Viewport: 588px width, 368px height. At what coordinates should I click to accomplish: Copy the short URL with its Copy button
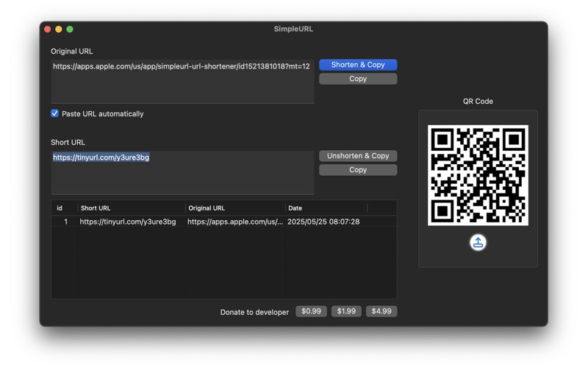point(358,170)
